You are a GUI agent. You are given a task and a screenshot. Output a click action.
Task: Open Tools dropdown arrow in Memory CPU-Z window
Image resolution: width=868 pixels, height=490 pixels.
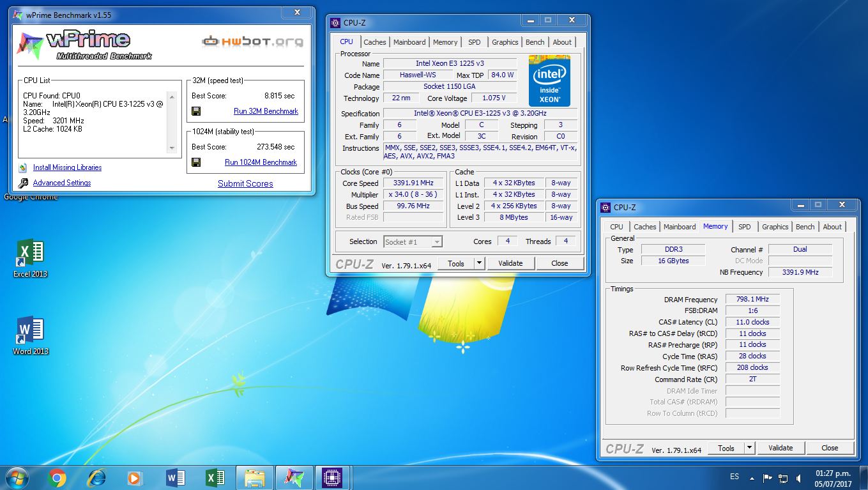tap(750, 448)
